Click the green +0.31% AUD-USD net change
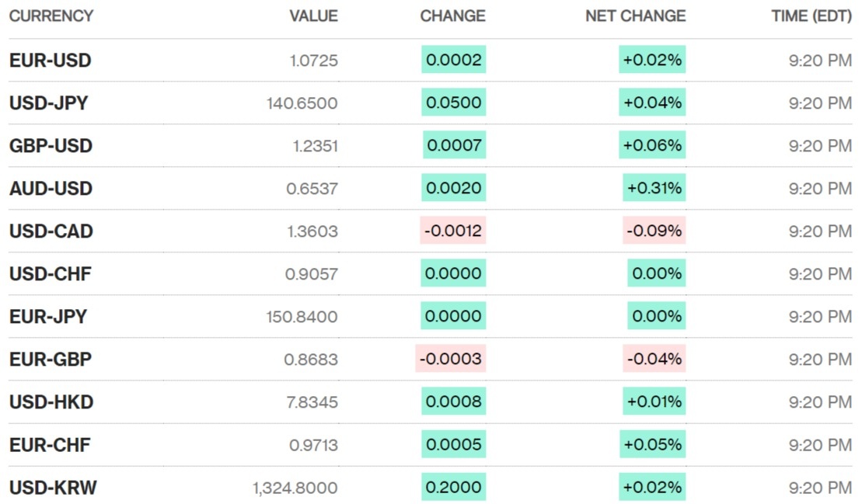Viewport: 862px width, 504px height. coord(654,188)
